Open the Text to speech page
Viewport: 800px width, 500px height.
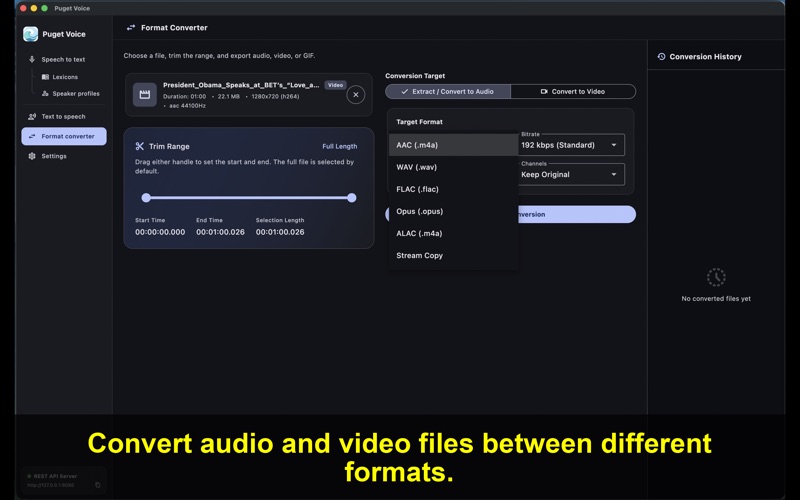(64, 116)
